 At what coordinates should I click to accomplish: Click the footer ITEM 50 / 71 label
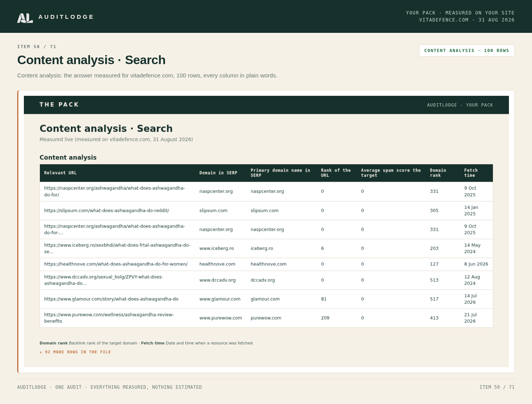point(497,387)
